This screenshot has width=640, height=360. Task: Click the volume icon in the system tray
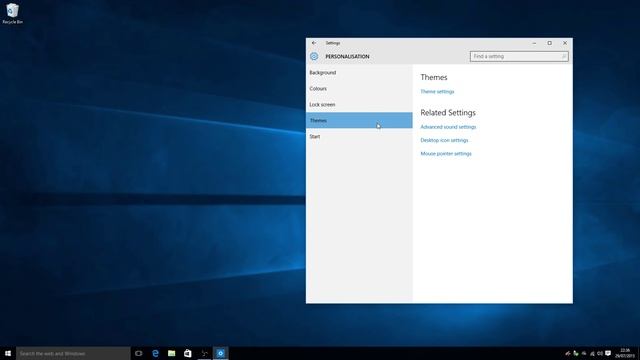click(600, 353)
